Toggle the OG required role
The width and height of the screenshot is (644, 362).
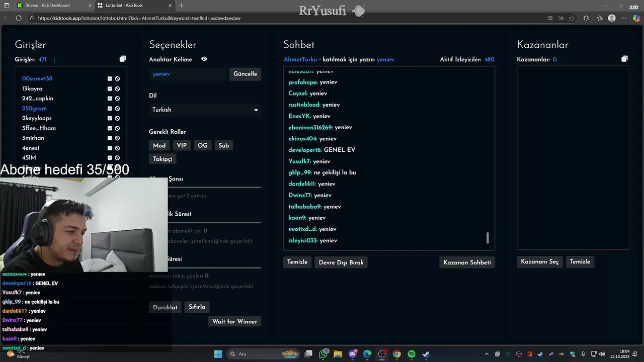point(202,145)
